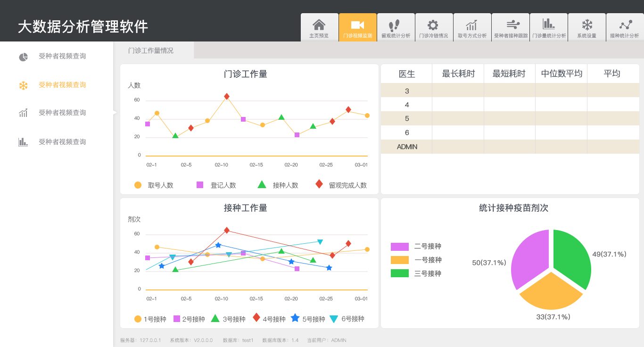Click the 50(37.1%) pie label
Image resolution: width=644 pixels, height=347 pixels.
489,263
